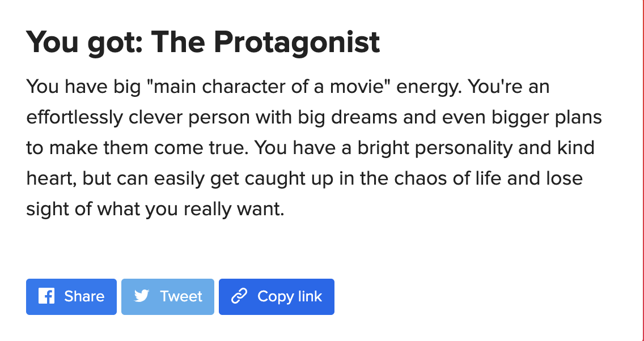Click the words "You got:" in the heading
This screenshot has height=341, width=644.
pos(84,42)
